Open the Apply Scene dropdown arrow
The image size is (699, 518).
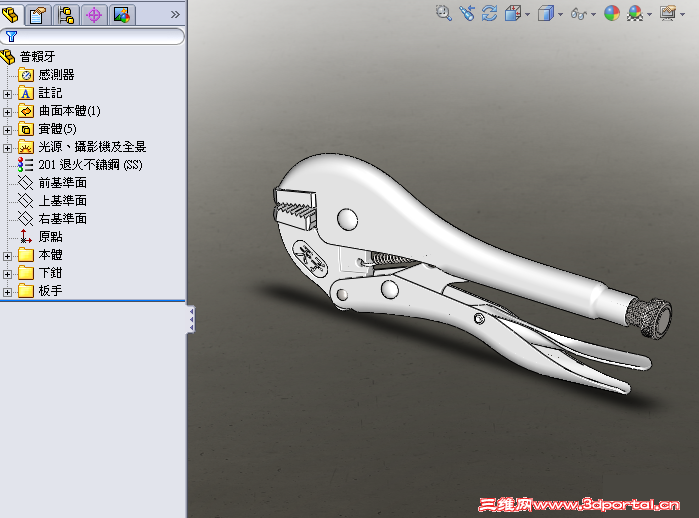pyautogui.click(x=650, y=15)
